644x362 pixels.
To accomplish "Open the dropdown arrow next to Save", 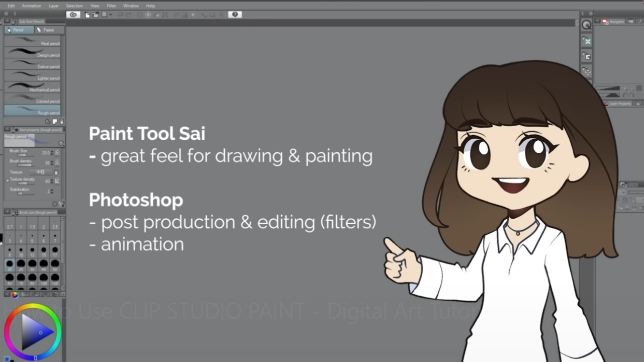I will tap(110, 15).
